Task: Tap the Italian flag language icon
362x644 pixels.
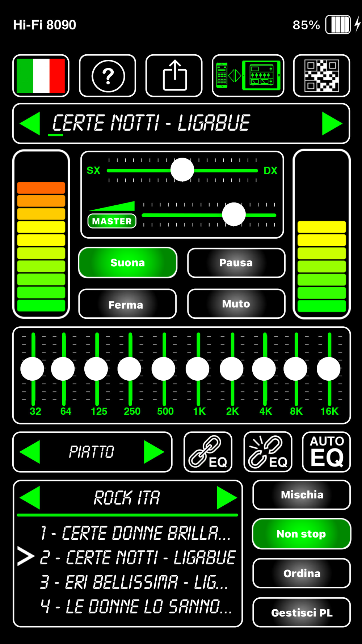Action: coord(41,76)
